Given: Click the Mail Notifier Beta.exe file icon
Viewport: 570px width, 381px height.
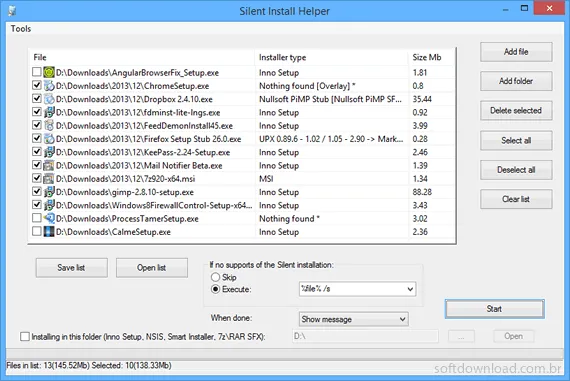Looking at the screenshot, I should pyautogui.click(x=49, y=165).
